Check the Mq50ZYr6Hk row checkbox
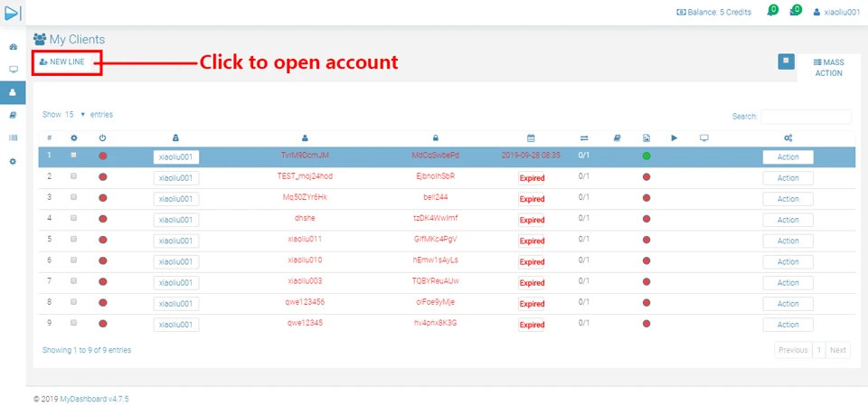 click(x=73, y=197)
